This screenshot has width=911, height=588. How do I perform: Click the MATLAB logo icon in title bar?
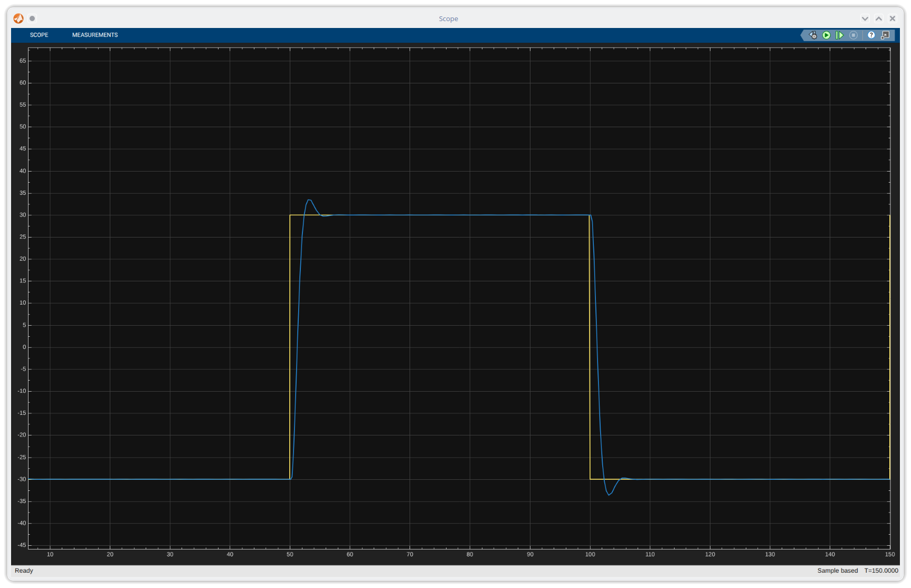(x=18, y=18)
